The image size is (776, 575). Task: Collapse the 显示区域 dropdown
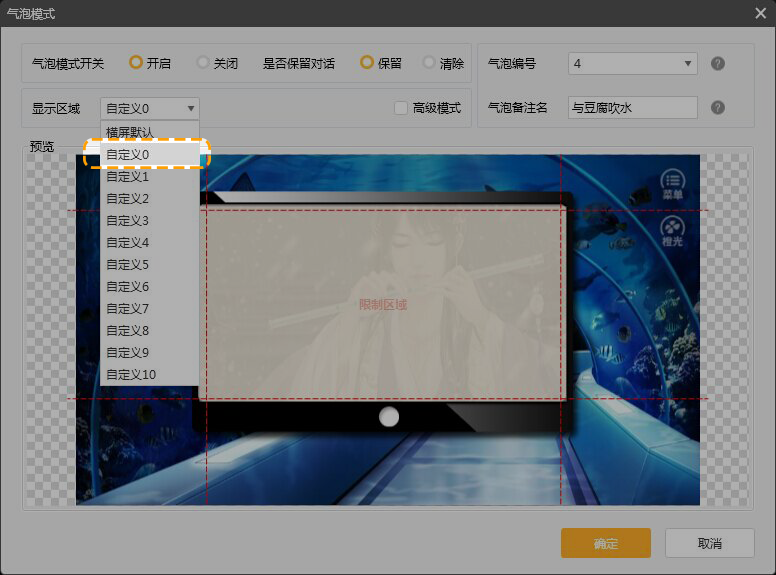pyautogui.click(x=150, y=108)
